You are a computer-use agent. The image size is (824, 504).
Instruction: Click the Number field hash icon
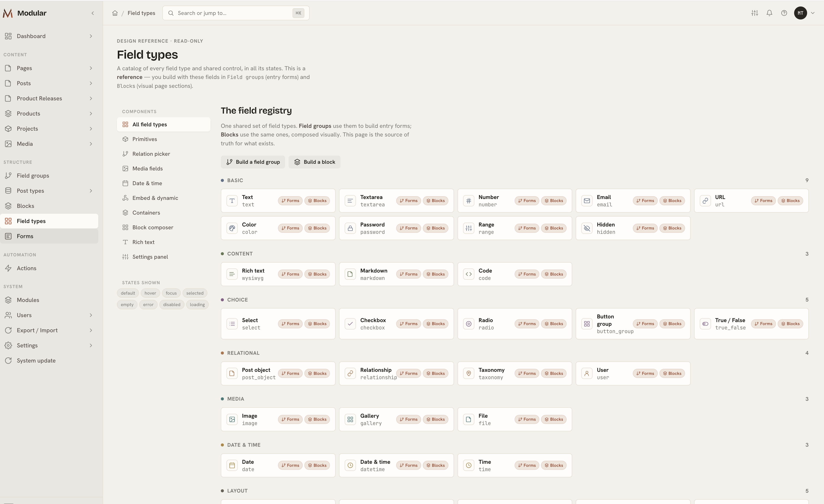point(469,201)
